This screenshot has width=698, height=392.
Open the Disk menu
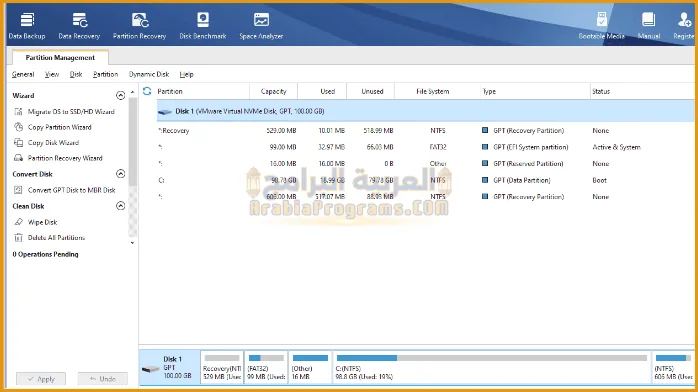click(76, 74)
